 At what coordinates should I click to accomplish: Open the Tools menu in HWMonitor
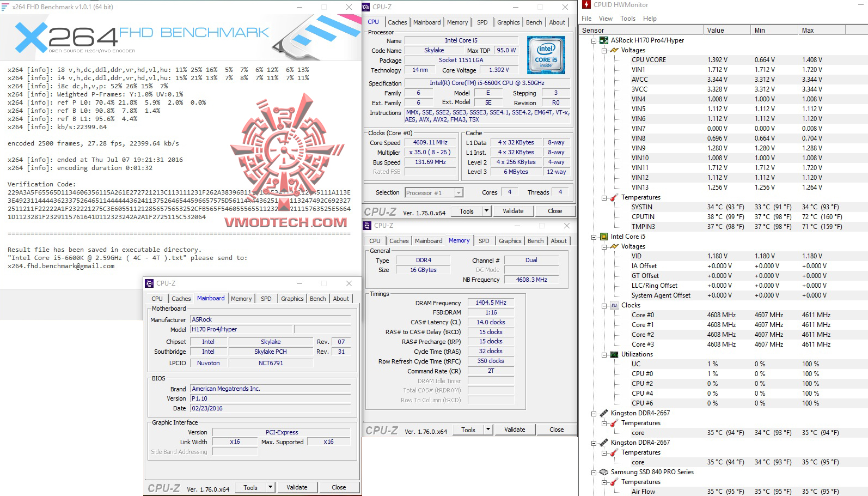pos(628,19)
